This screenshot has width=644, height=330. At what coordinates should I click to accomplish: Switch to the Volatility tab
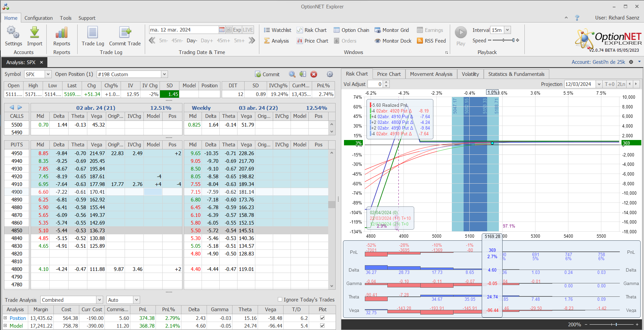coord(470,74)
